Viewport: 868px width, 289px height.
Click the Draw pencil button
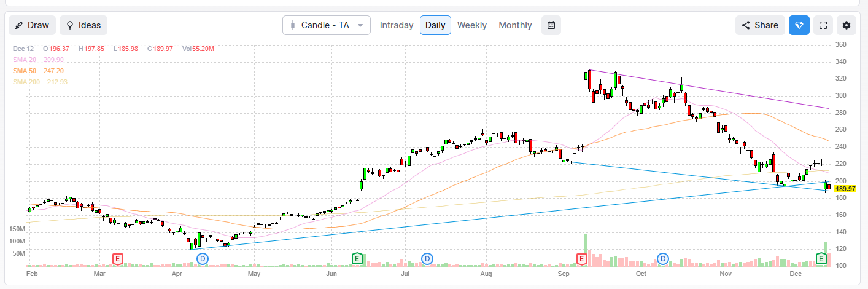[32, 25]
